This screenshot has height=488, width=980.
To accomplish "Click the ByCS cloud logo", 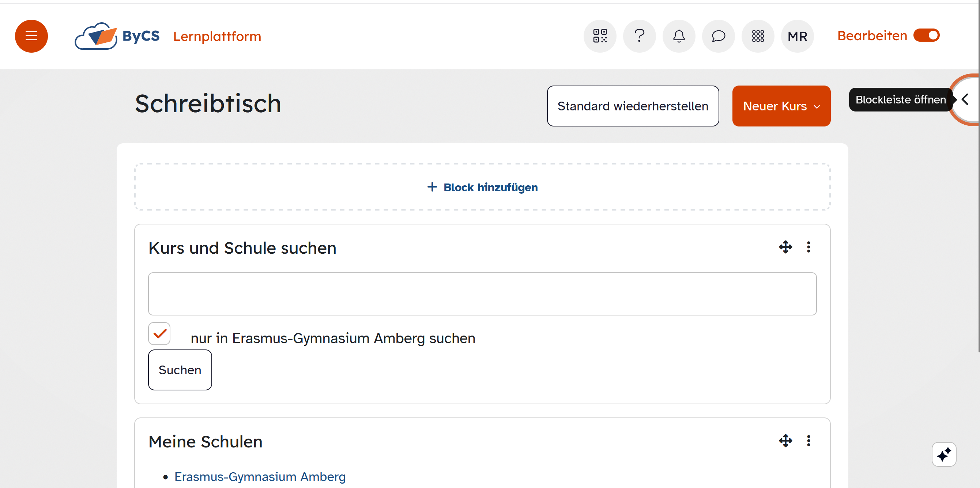I will pos(96,36).
